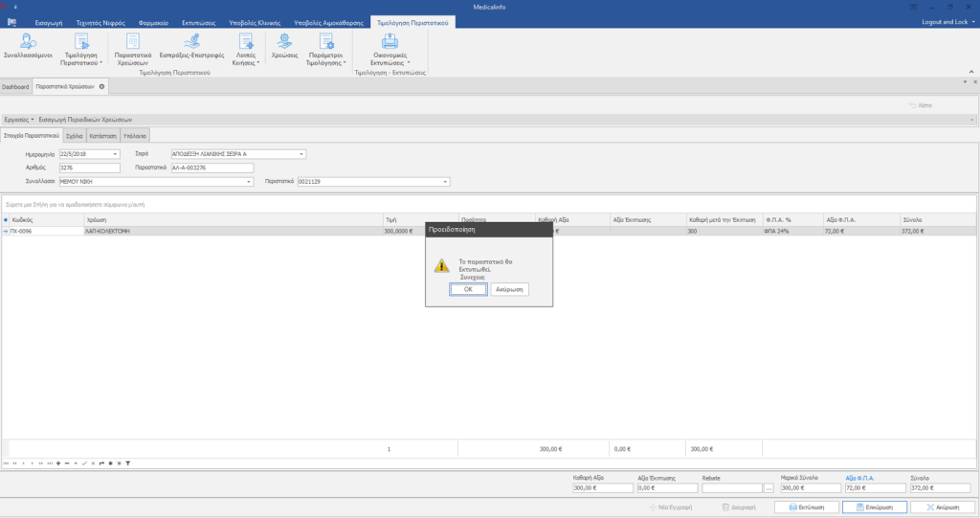Close the Παραστατικά Χρεώσεων tab
This screenshot has width=980, height=518.
101,86
